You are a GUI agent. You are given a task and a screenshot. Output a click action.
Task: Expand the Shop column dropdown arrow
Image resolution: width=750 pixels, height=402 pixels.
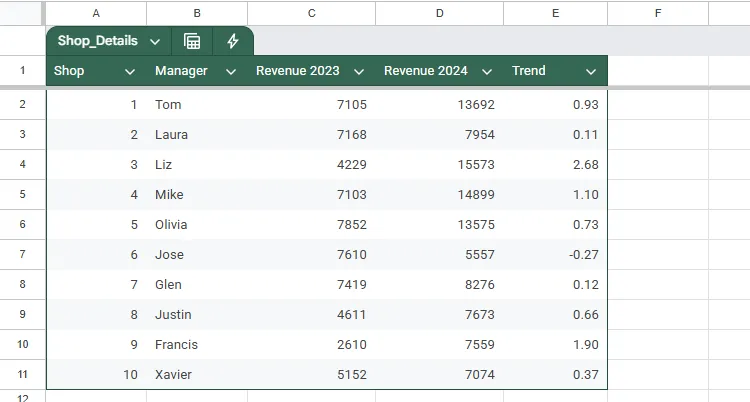(130, 72)
